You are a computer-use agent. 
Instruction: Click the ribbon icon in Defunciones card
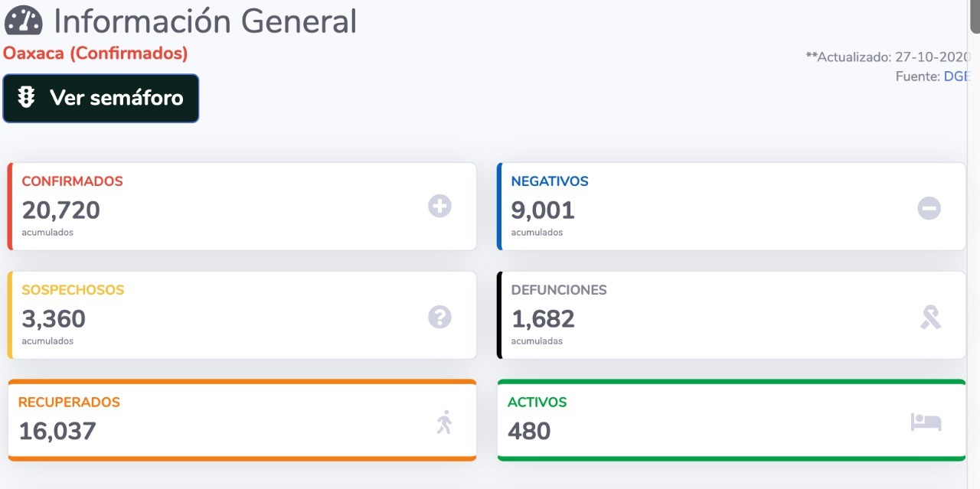point(930,317)
